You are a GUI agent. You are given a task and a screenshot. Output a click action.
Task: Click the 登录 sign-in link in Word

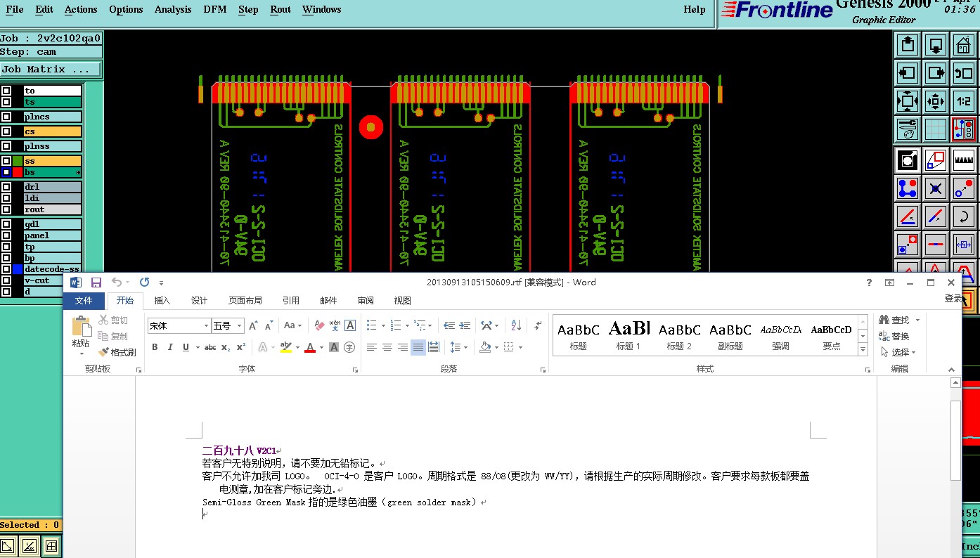tap(953, 299)
